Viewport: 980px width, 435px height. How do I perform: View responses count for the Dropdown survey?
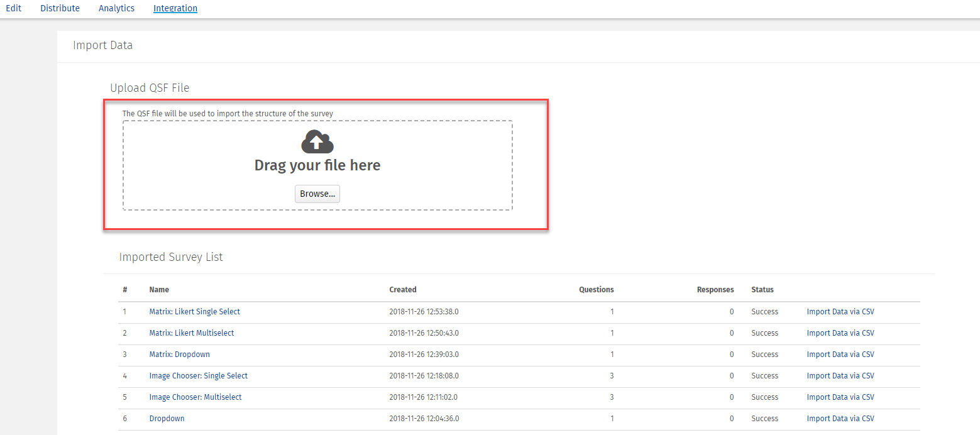pos(731,418)
